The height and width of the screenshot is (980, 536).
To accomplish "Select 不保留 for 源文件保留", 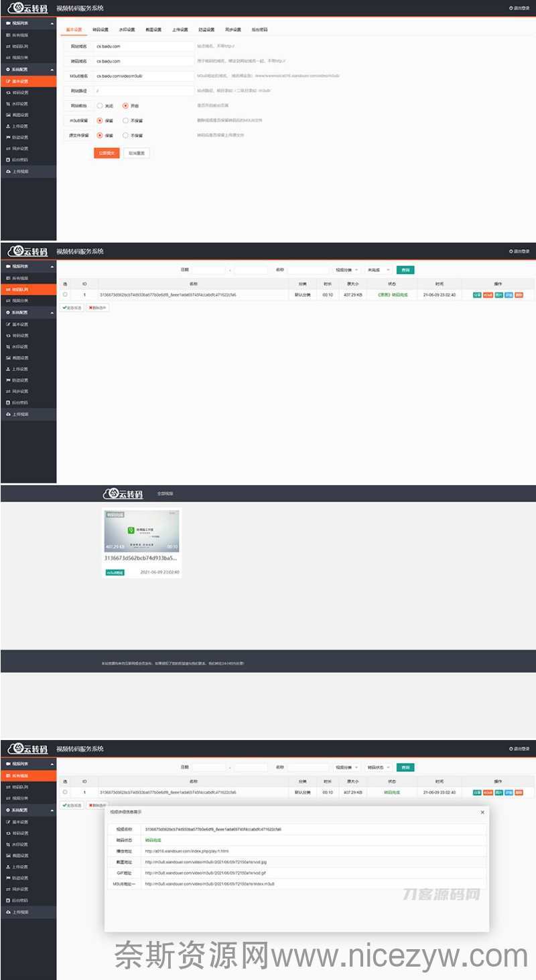I will click(125, 135).
